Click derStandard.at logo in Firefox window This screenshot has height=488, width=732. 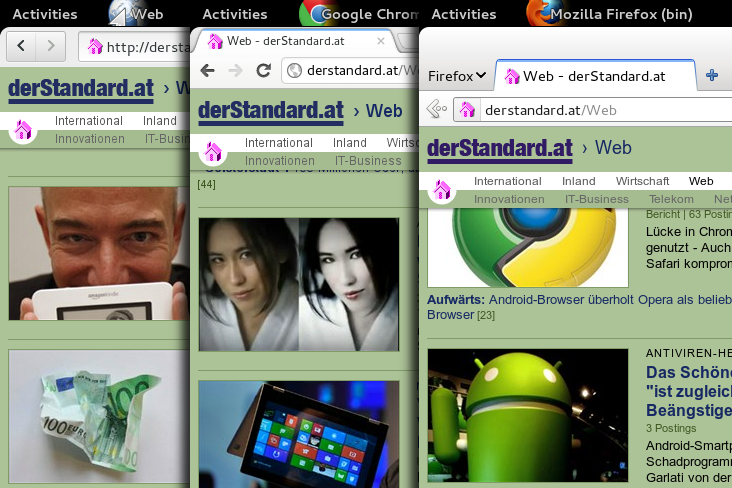pyautogui.click(x=500, y=149)
